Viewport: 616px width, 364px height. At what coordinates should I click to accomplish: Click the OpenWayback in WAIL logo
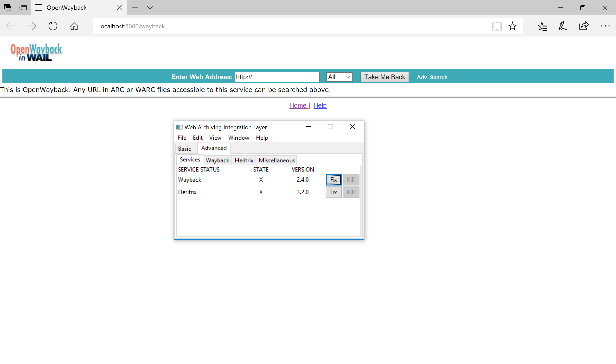36,52
